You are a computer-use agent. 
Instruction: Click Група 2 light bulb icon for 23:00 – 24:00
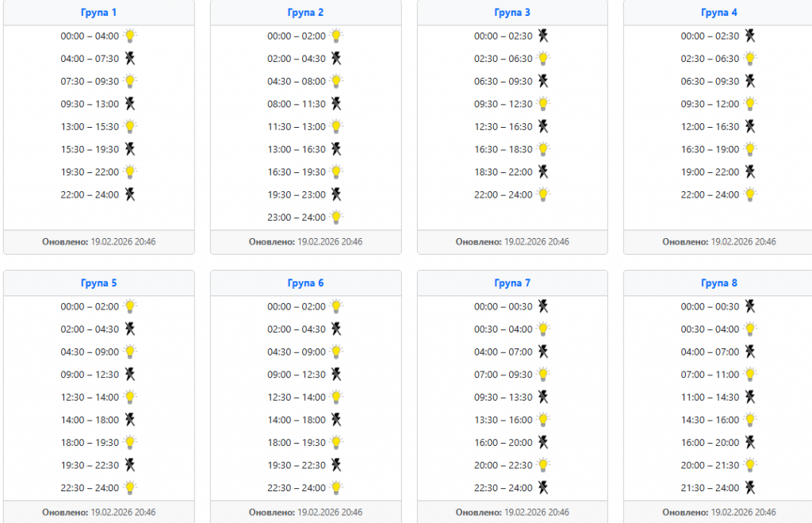click(337, 217)
